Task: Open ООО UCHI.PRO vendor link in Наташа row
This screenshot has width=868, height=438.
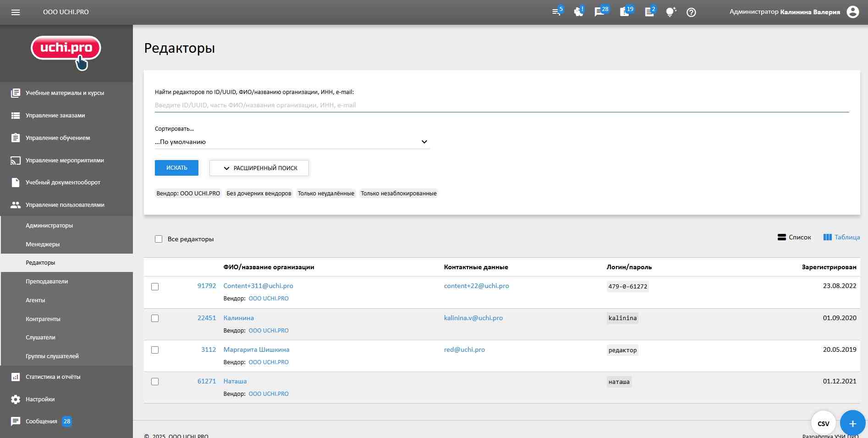Action: [269, 394]
